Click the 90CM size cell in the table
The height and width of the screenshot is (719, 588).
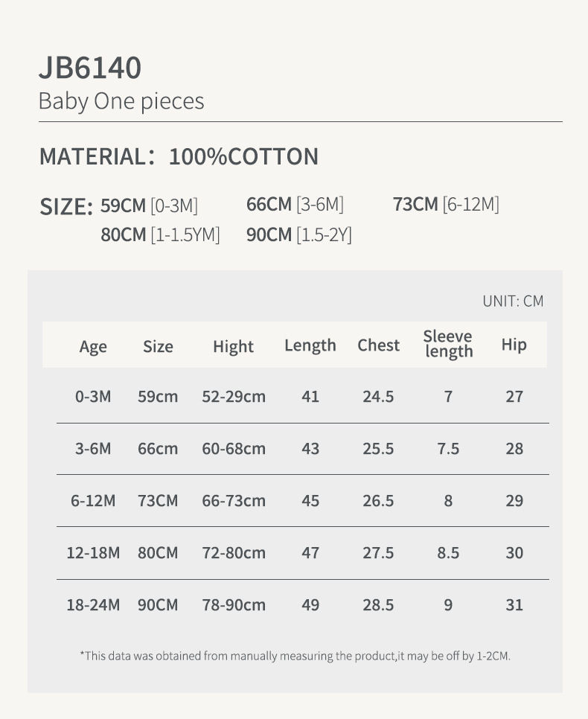click(x=158, y=605)
